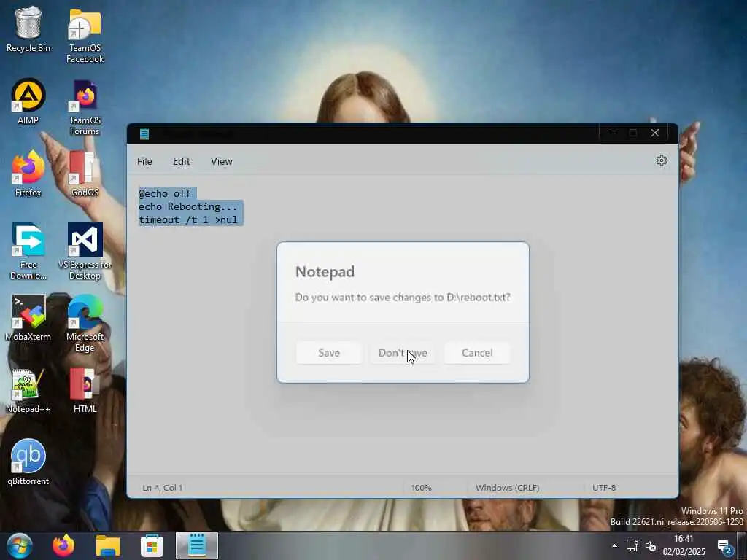
Task: Select the MobaXterm desktop icon
Action: point(28,318)
